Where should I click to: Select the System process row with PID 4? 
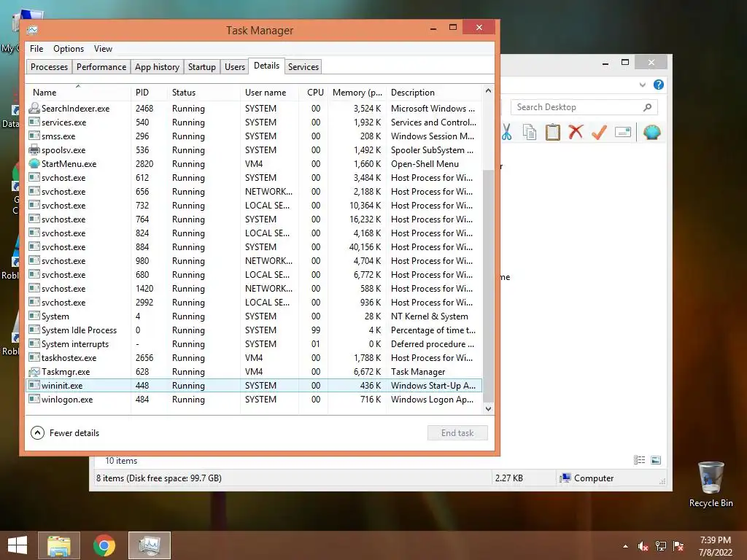[x=255, y=316]
